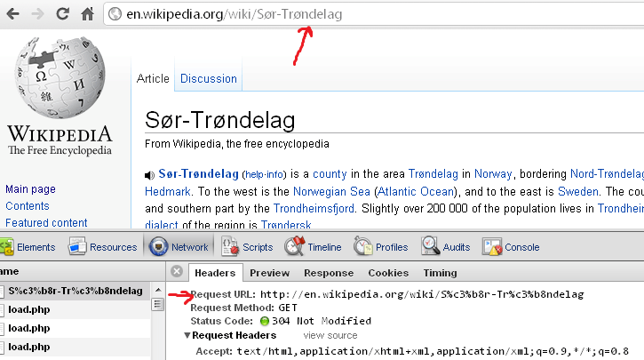Screen dimensions: 644x360
Task: Open the Resources panel in DevTools
Action: [103, 247]
